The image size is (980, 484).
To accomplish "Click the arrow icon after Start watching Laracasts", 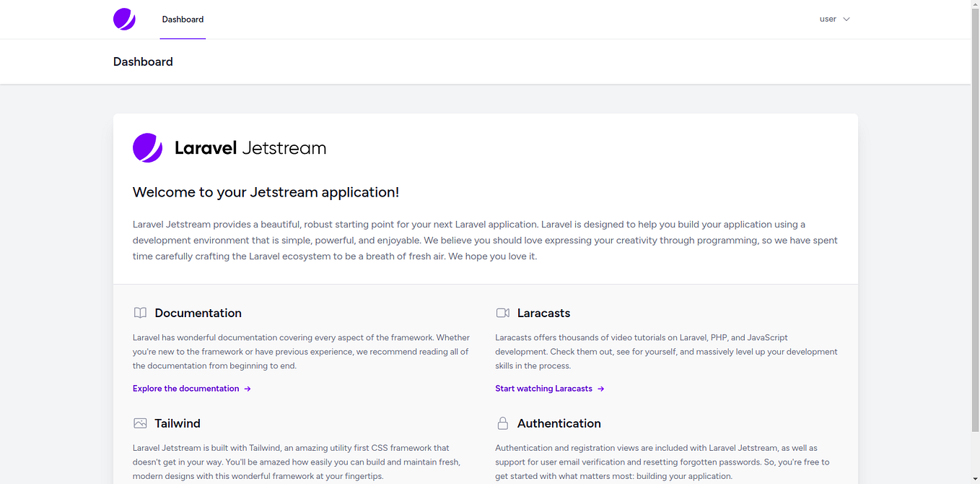I will [602, 388].
